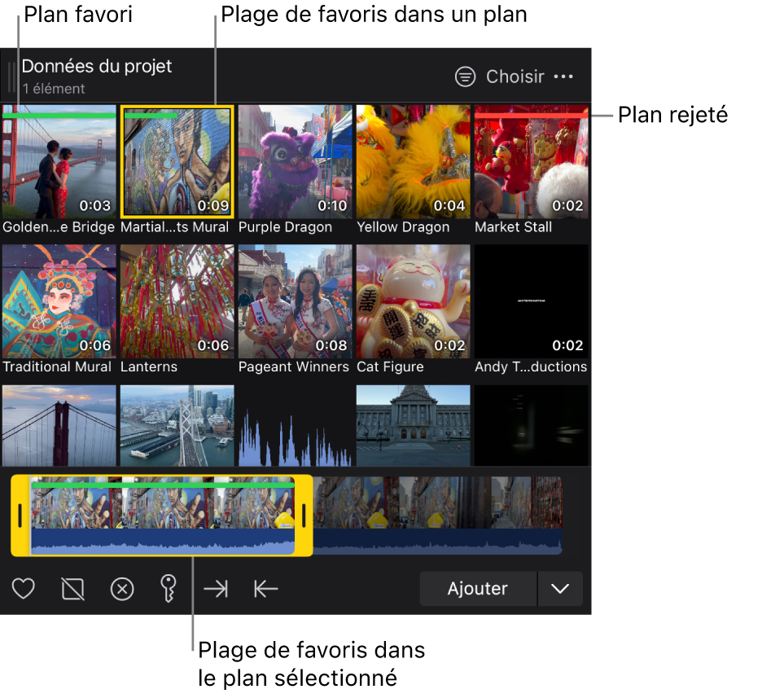
Task: Toggle the heart icon for the selected filmstrip range
Action: click(x=23, y=588)
